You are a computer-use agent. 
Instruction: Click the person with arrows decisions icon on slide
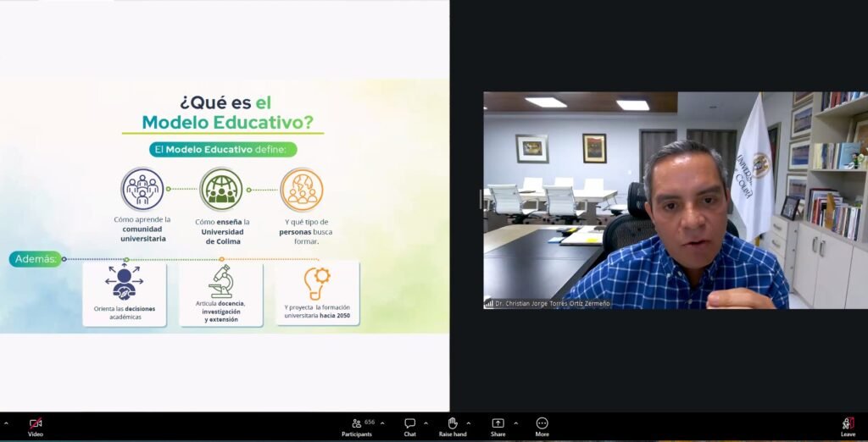[x=124, y=282]
